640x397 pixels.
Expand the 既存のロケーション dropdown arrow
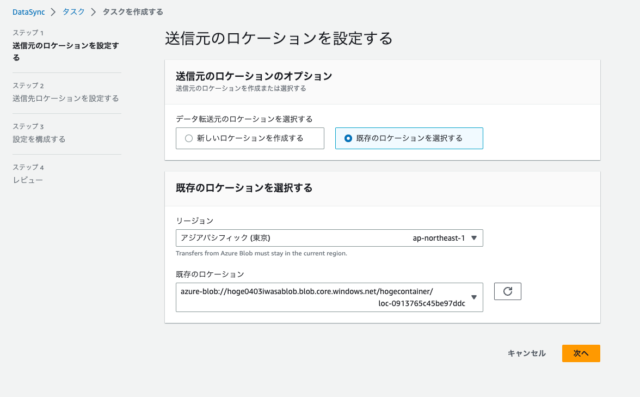(474, 297)
